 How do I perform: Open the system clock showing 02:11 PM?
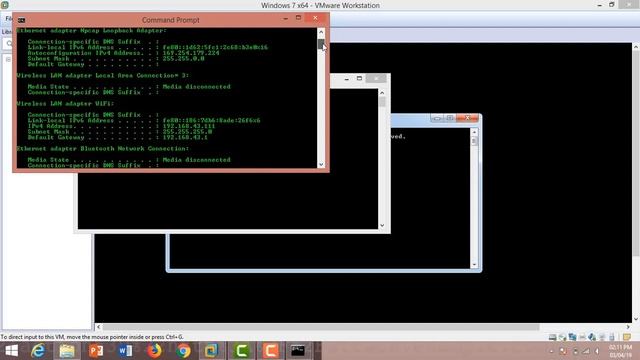tap(620, 351)
